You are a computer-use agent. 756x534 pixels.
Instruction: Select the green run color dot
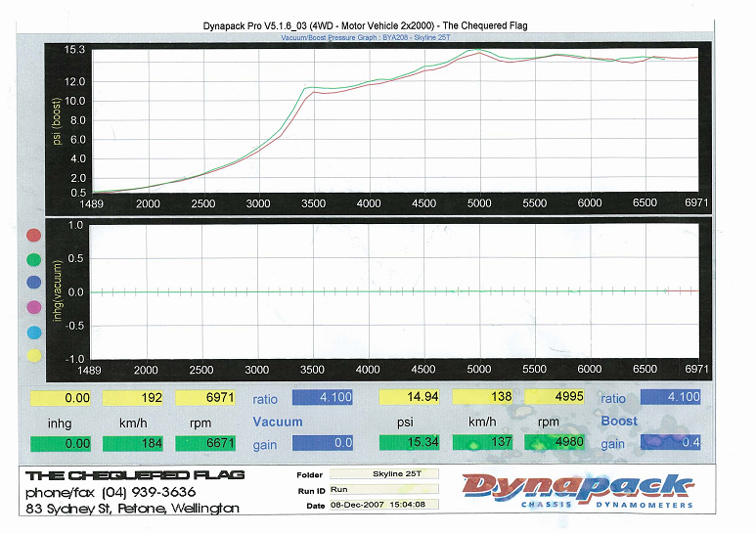(x=34, y=259)
